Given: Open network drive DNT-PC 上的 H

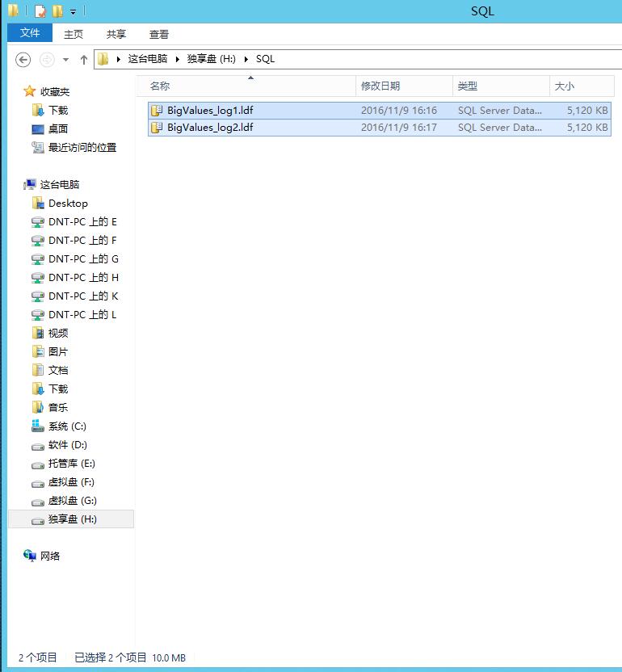Looking at the screenshot, I should click(83, 278).
